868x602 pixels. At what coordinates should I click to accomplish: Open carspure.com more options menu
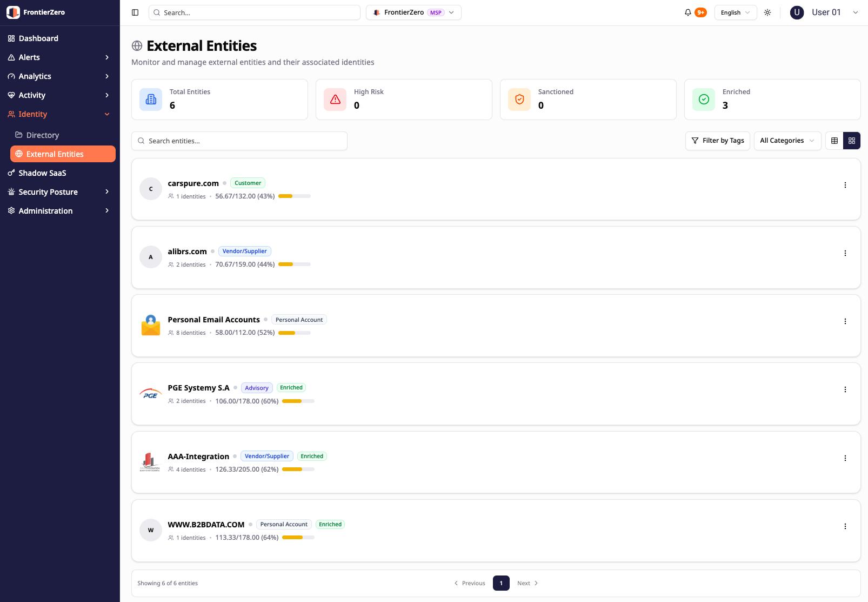tap(845, 185)
